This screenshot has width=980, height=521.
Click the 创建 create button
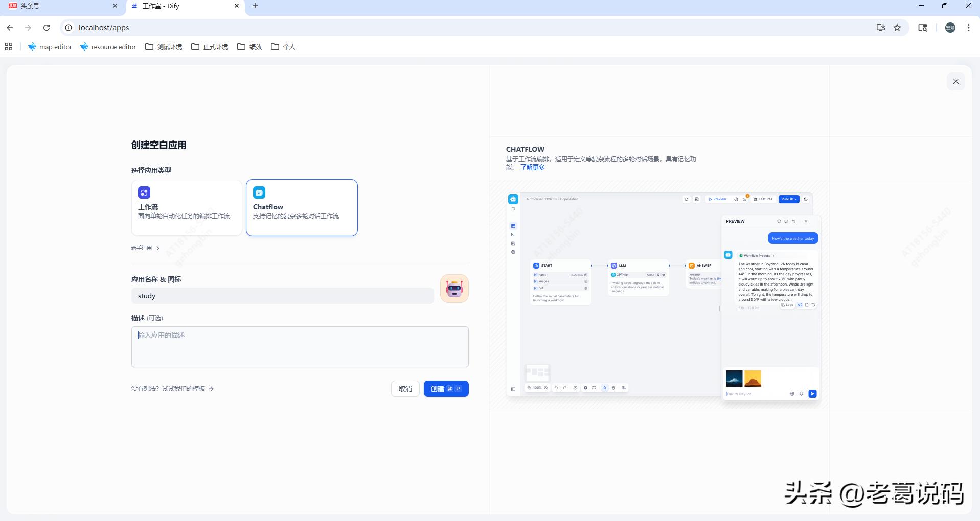(x=446, y=389)
